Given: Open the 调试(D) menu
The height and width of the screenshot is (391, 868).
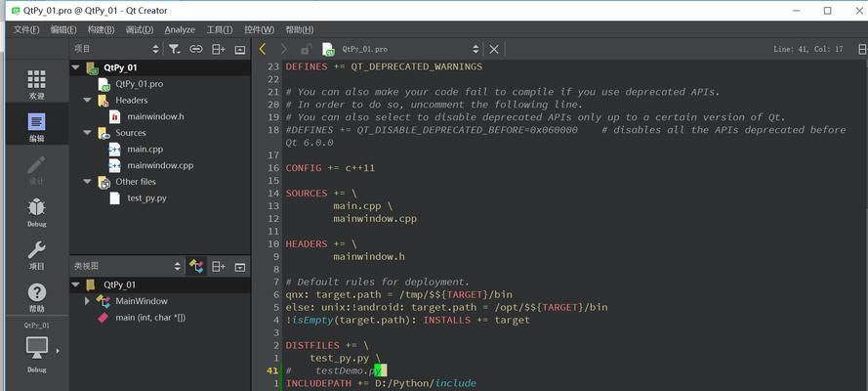Looking at the screenshot, I should tap(140, 30).
